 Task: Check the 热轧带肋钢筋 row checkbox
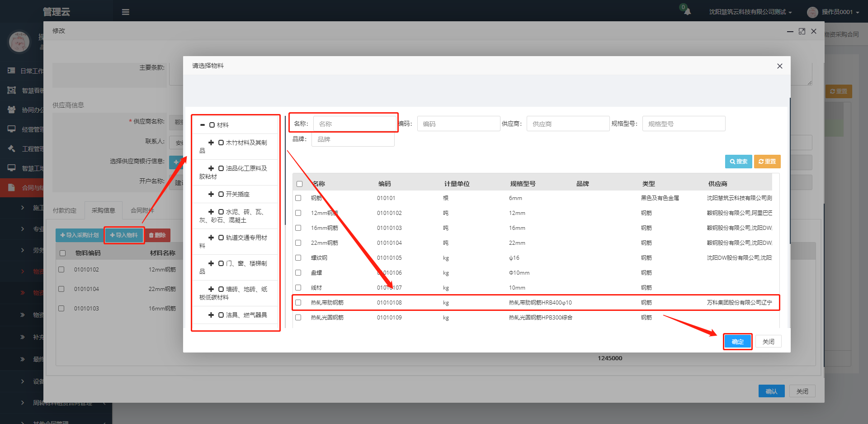pos(298,303)
